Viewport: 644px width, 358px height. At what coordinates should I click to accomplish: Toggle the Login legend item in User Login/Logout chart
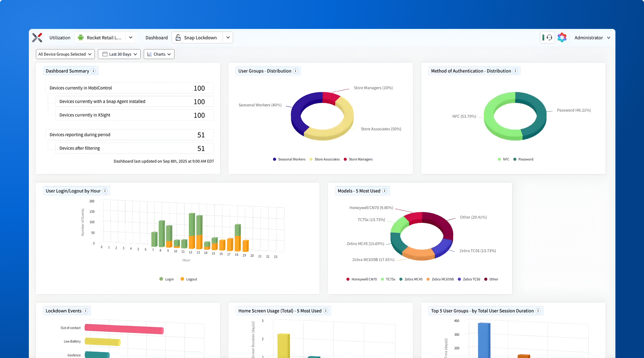pyautogui.click(x=167, y=279)
